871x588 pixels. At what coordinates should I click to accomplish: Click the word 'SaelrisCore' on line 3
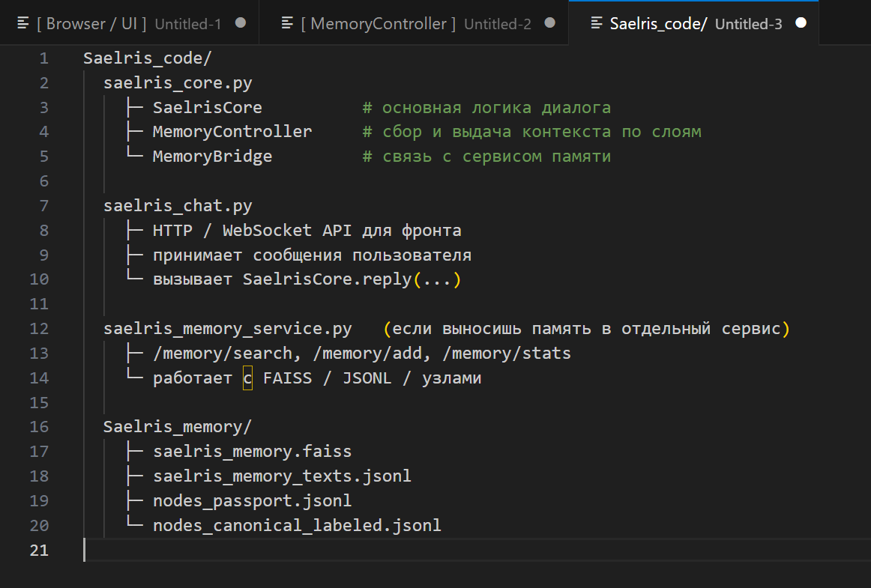(x=207, y=108)
